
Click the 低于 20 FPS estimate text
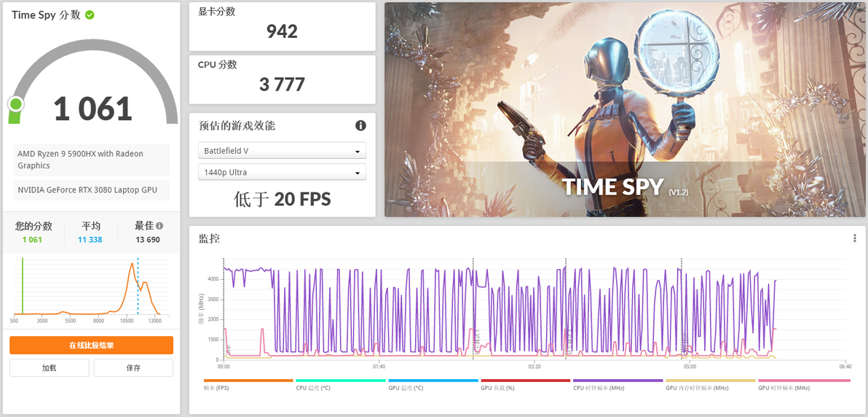[282, 199]
